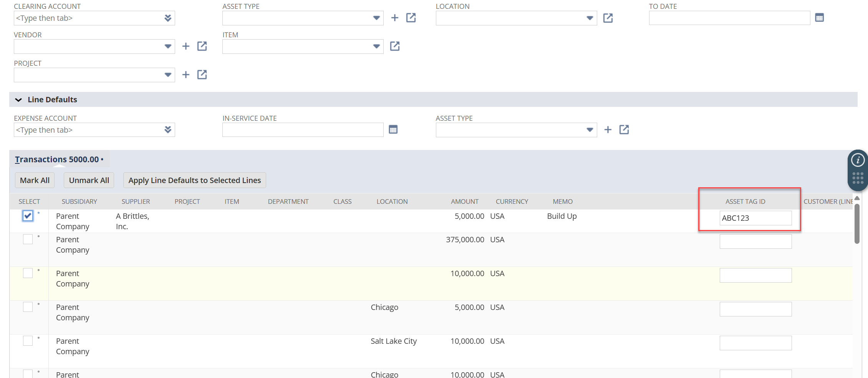Viewport: 868px width, 378px height.
Task: Click the Mark All button
Action: [x=35, y=180]
